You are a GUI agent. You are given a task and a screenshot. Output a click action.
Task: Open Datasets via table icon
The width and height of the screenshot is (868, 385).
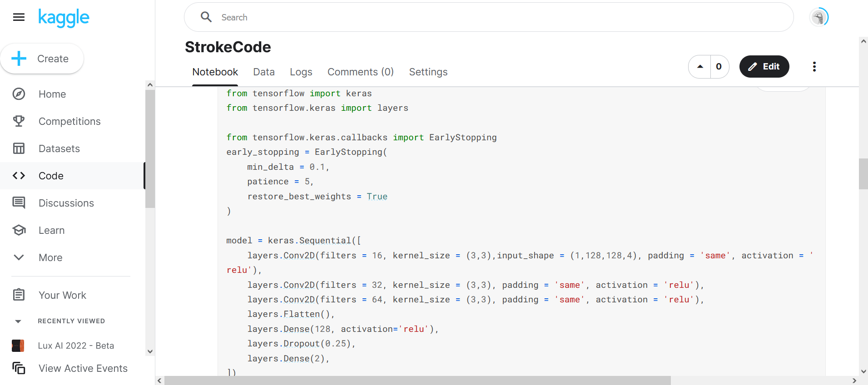click(19, 148)
